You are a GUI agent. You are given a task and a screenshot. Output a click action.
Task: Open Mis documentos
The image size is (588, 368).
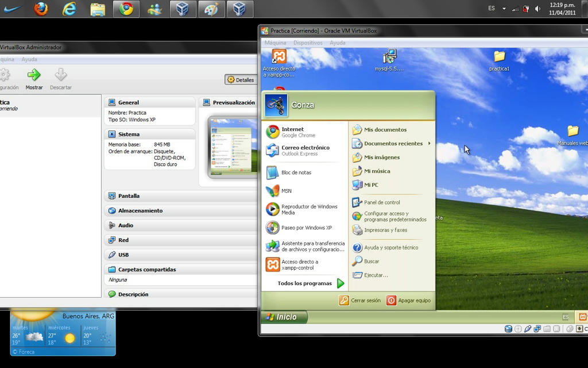click(392, 129)
